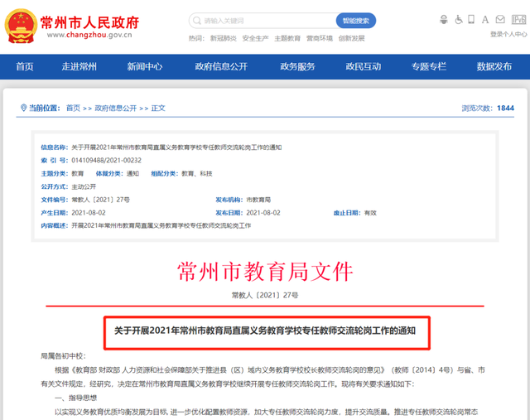Screen dimensions: 530x420
Task: Click hot word 主题教育
Action: 287,38
